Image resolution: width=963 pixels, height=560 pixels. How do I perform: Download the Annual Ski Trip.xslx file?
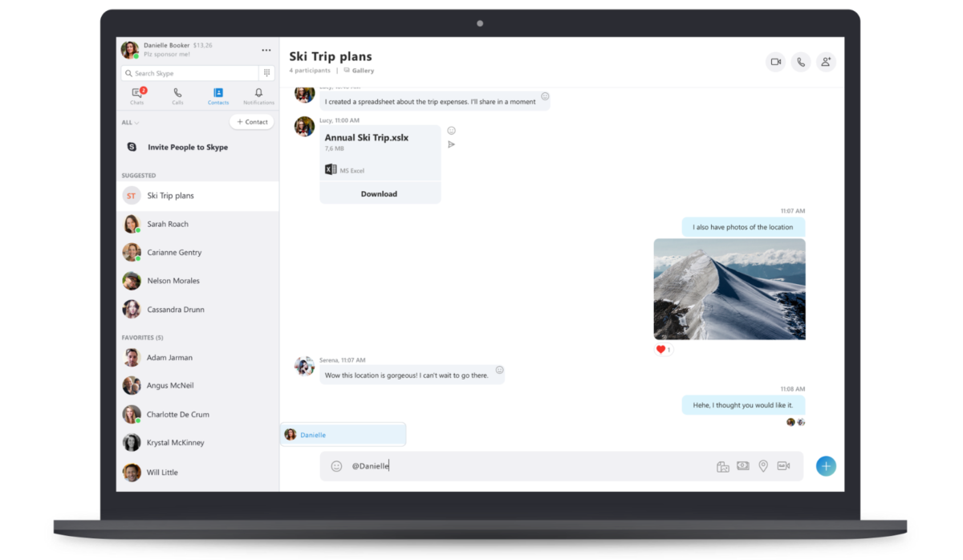pyautogui.click(x=379, y=193)
